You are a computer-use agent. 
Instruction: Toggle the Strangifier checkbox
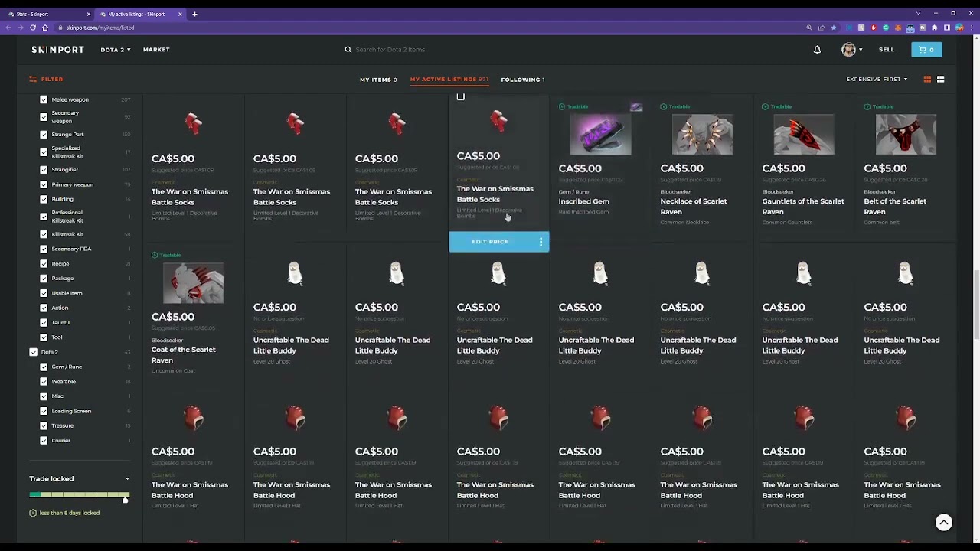[44, 170]
